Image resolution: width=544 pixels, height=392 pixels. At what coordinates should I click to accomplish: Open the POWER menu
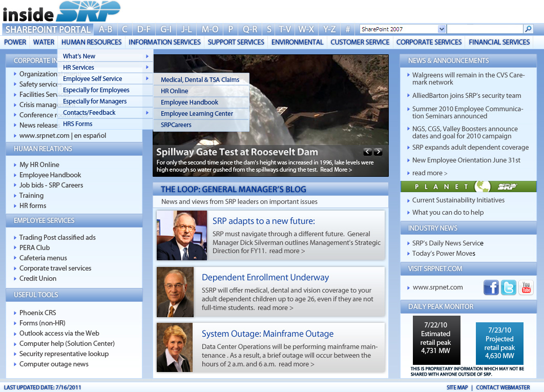(15, 42)
